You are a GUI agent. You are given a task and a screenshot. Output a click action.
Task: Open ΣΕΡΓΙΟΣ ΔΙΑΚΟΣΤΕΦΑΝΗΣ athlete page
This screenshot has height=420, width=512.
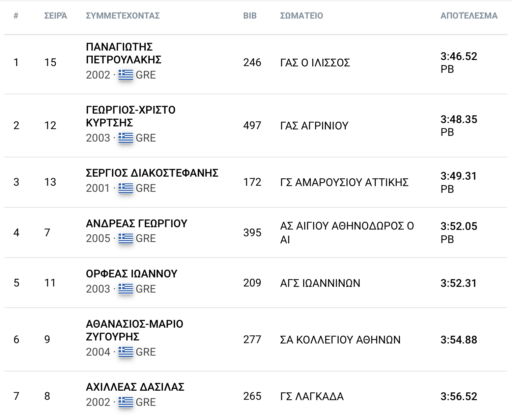coord(152,173)
